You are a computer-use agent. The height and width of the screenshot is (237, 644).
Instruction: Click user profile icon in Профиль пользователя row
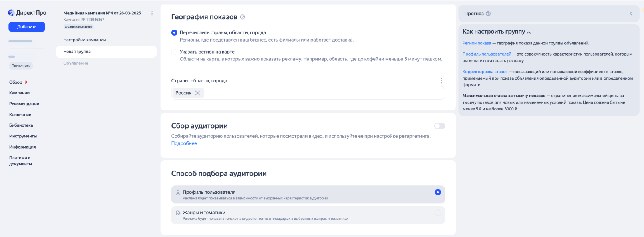(178, 192)
